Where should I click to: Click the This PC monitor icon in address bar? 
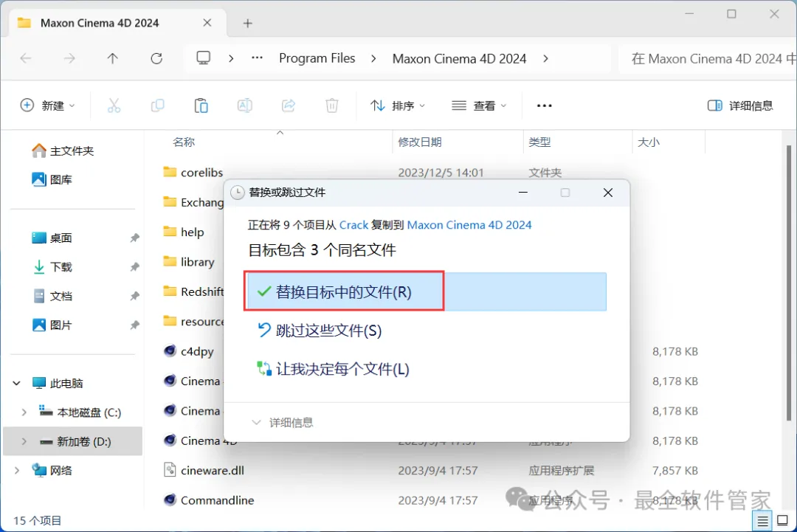[x=204, y=58]
